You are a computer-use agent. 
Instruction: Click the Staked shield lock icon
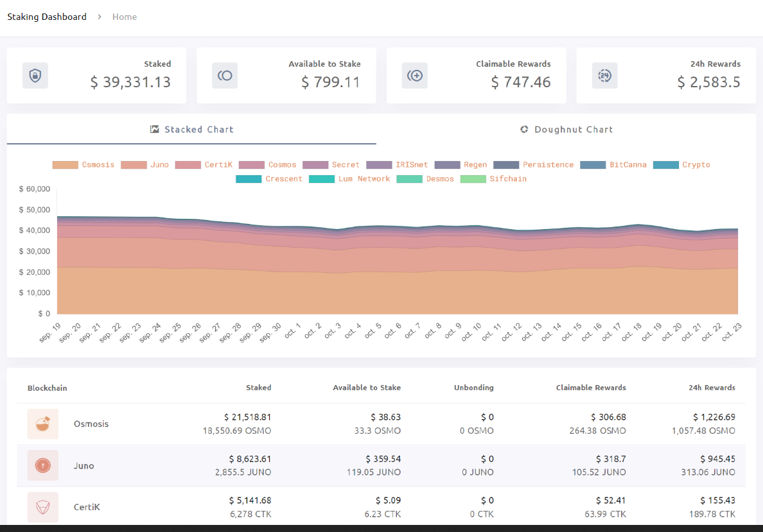[x=35, y=75]
